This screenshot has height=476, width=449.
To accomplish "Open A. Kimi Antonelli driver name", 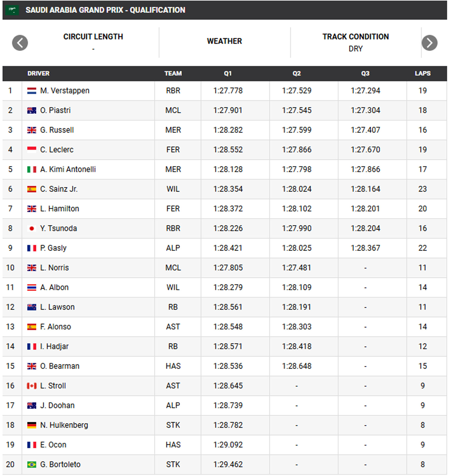I will tap(68, 169).
